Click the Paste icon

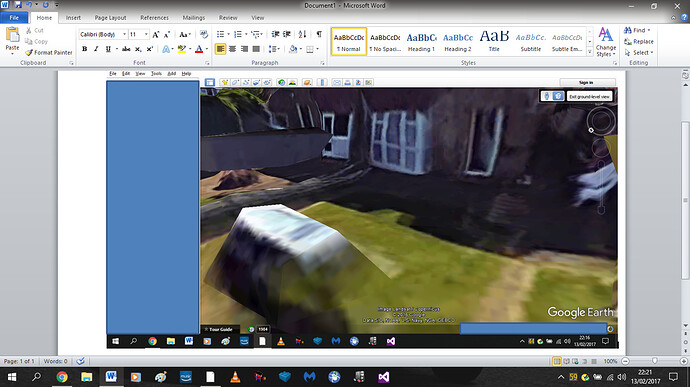pos(12,40)
